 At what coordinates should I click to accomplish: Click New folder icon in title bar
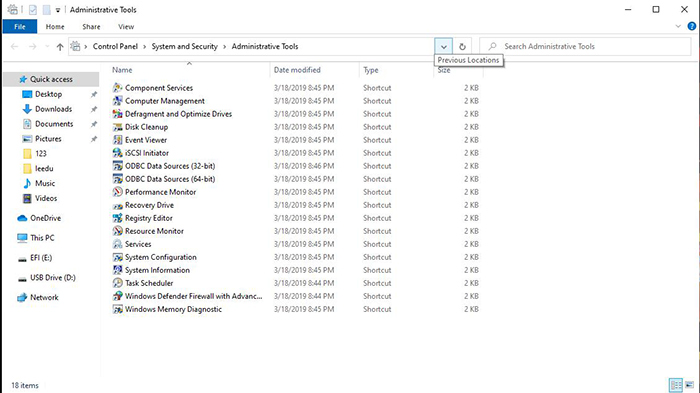point(46,9)
